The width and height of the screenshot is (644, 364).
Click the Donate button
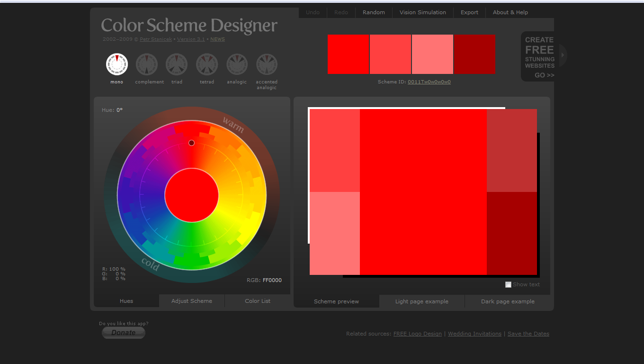pyautogui.click(x=124, y=333)
